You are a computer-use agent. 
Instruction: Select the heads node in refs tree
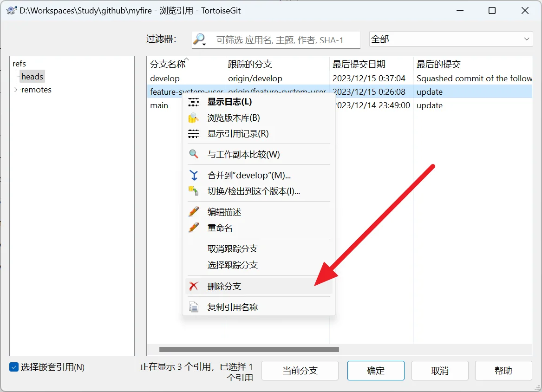[x=32, y=77]
